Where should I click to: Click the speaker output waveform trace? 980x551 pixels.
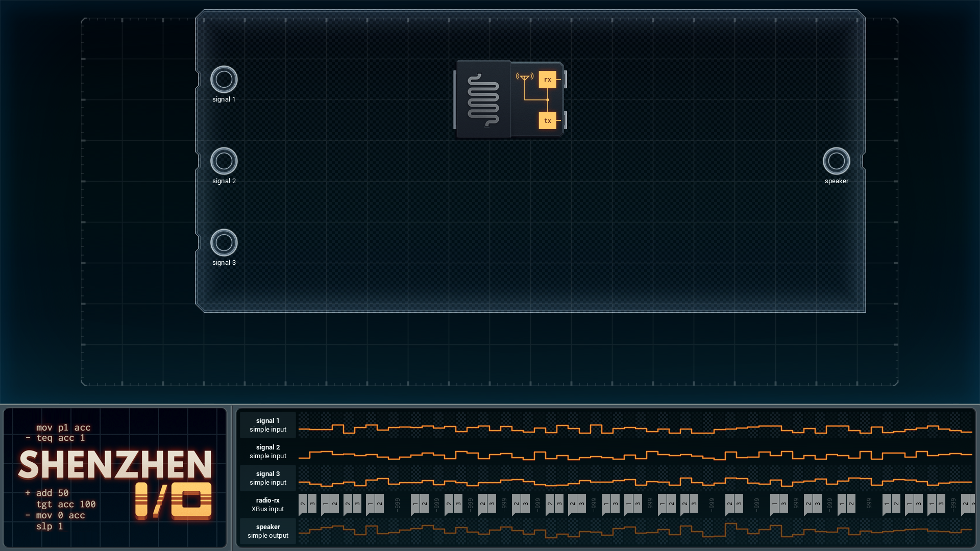pyautogui.click(x=635, y=531)
